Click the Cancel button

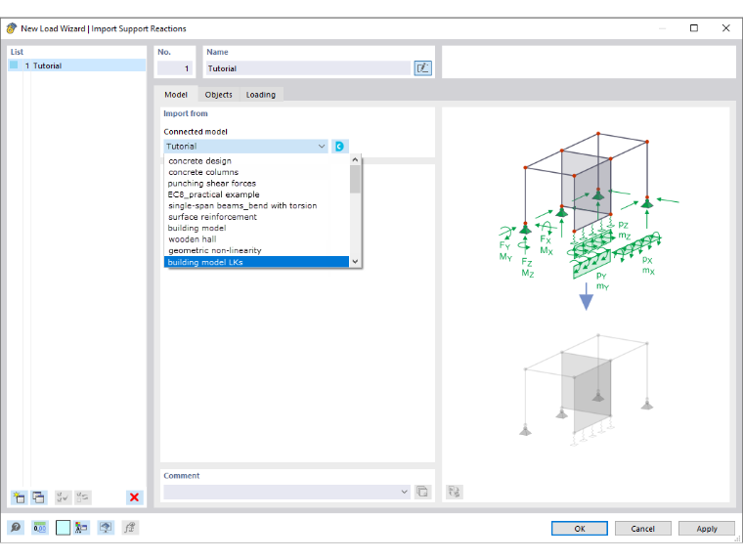642,529
